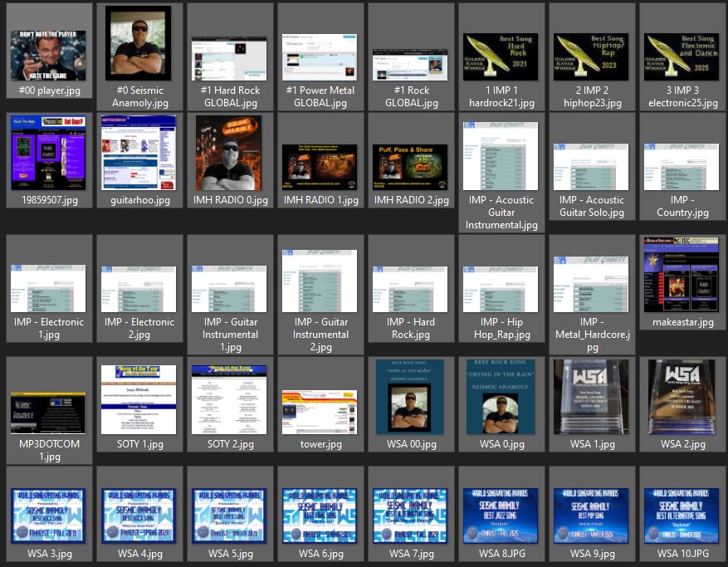Click the WSA 7.jpg certificate thumbnail

tap(410, 516)
